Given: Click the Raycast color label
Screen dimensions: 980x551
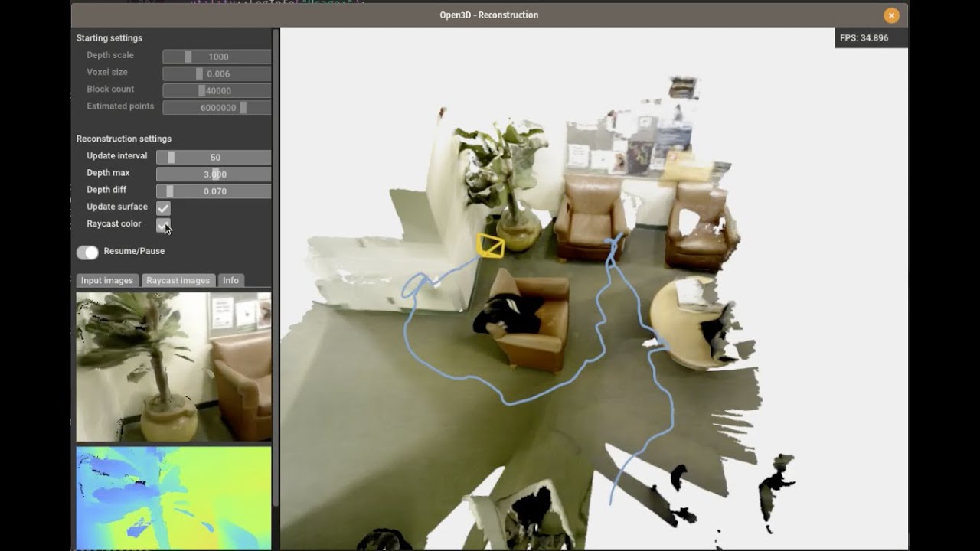Looking at the screenshot, I should pos(114,223).
